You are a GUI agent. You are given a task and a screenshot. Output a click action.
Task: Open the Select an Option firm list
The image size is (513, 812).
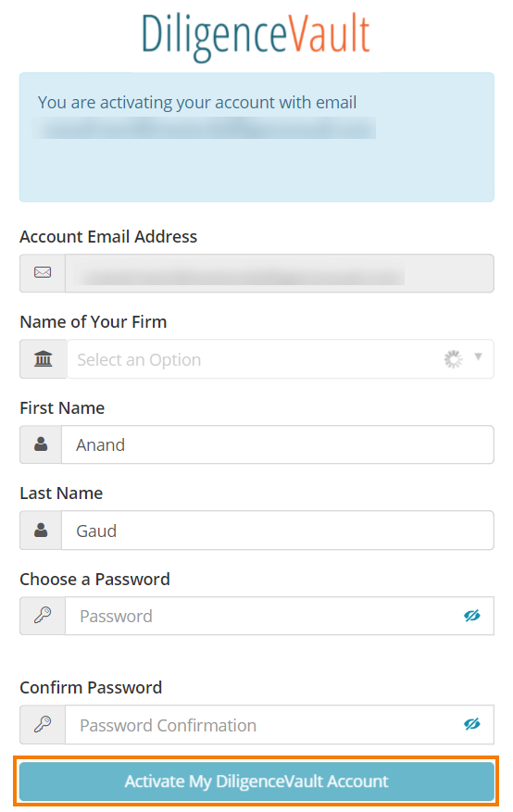click(280, 359)
